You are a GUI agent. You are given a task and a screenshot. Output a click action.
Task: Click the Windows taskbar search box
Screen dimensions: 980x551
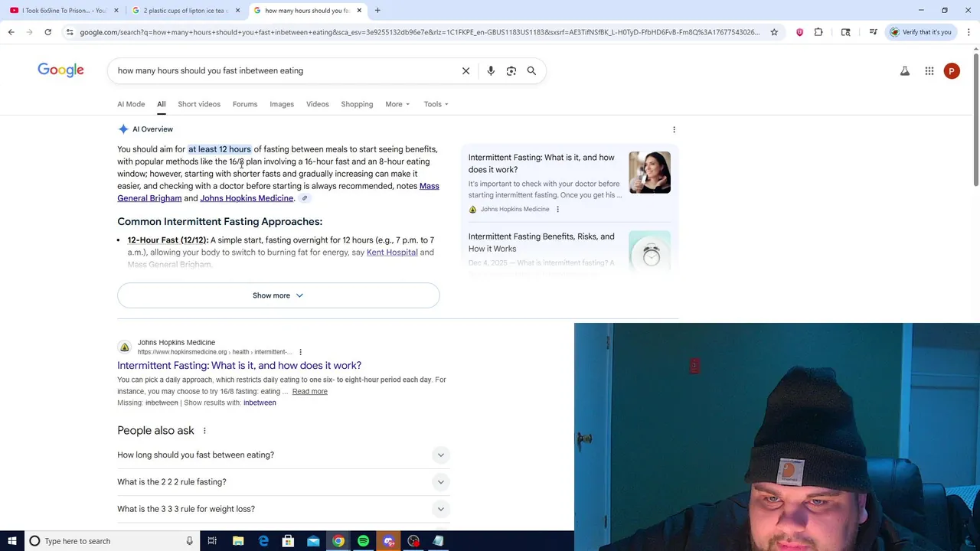tap(111, 541)
